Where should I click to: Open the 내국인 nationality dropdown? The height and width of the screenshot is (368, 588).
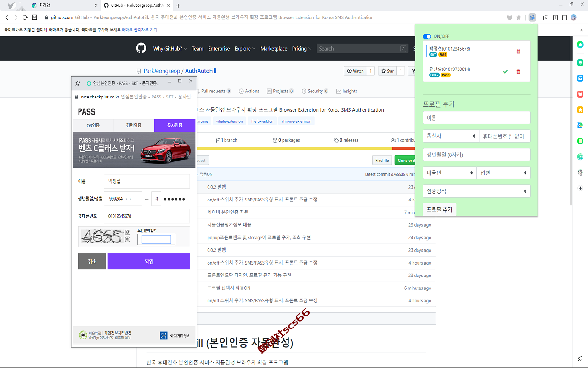pos(450,173)
